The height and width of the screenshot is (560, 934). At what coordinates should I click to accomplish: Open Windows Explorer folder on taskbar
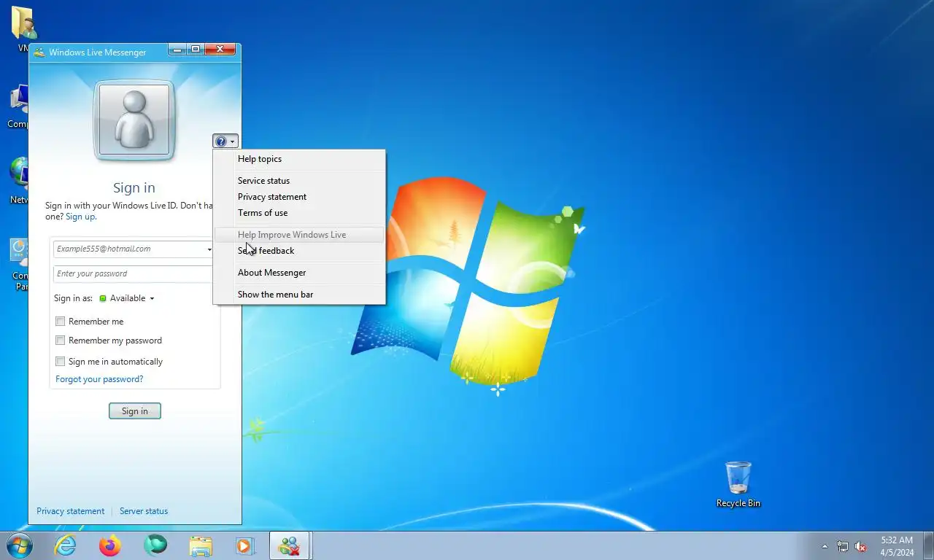pos(201,545)
